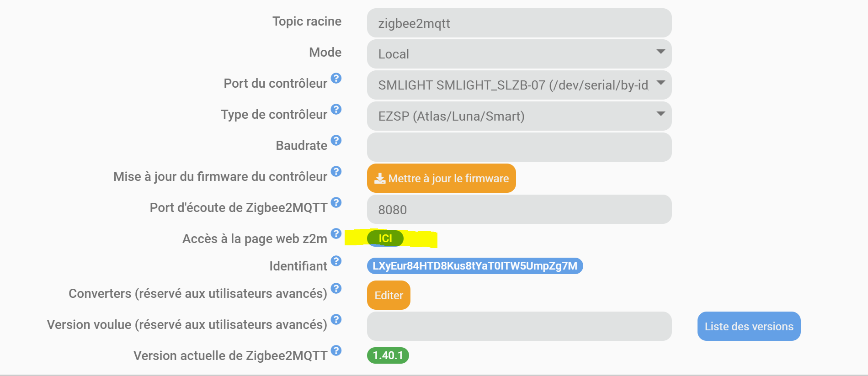The image size is (868, 376).
Task: Click help icon for firmware update label
Action: point(336,171)
